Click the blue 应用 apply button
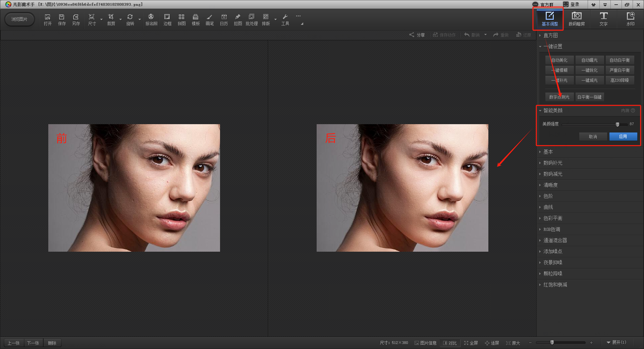 (x=623, y=137)
